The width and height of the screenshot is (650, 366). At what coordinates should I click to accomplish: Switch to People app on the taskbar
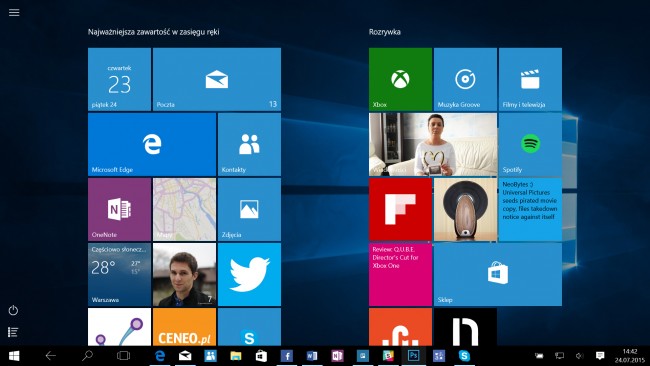tap(211, 356)
